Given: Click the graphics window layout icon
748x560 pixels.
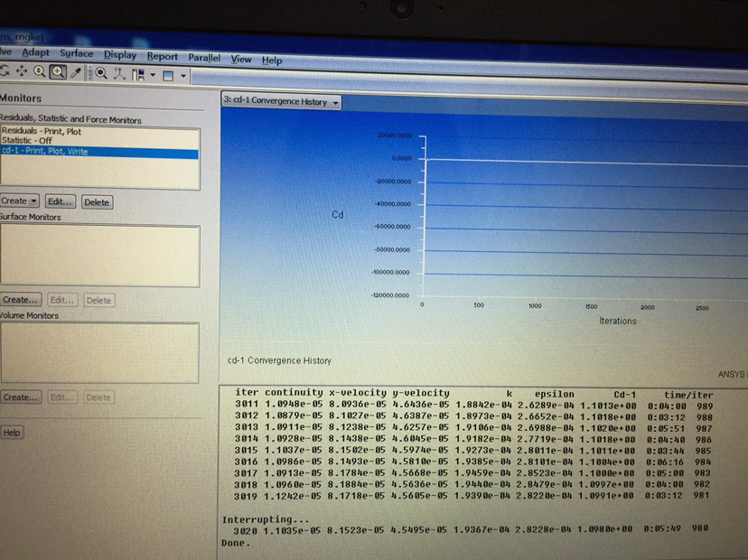Looking at the screenshot, I should [168, 75].
